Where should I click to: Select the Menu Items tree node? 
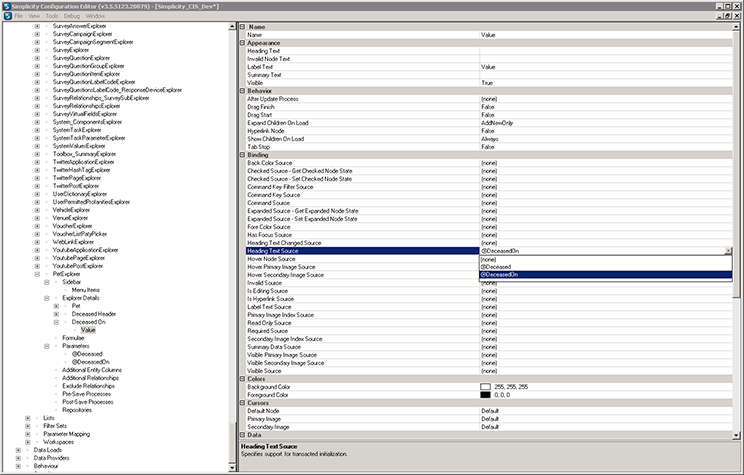(85, 290)
